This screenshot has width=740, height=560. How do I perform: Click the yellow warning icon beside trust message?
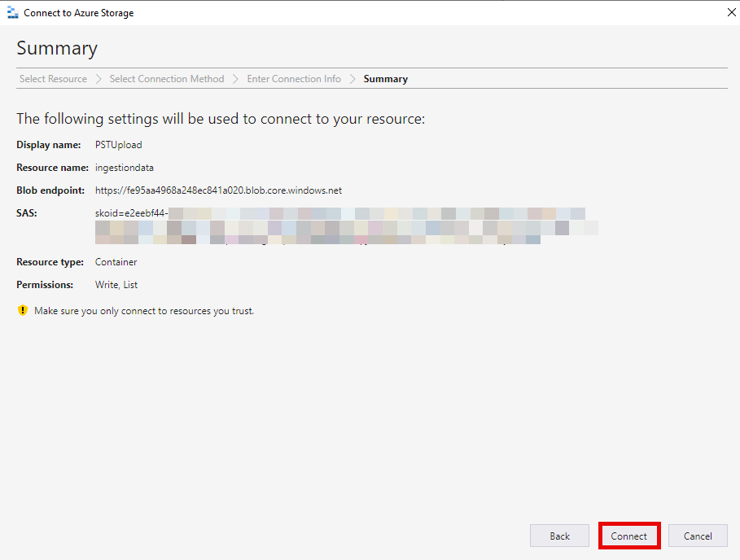coord(23,310)
